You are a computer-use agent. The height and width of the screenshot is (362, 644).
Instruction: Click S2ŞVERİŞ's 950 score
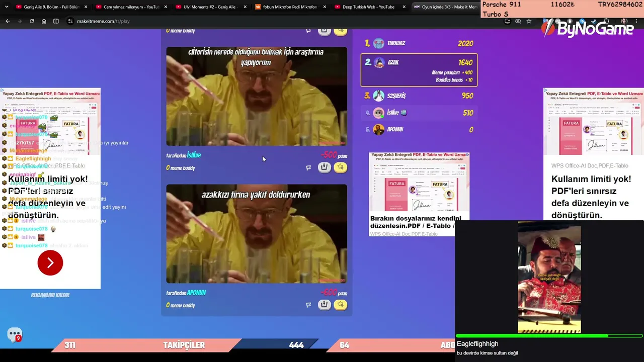pyautogui.click(x=467, y=96)
